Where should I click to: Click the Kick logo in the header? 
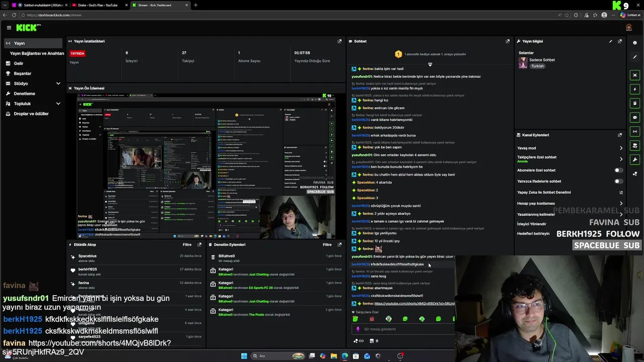click(27, 28)
